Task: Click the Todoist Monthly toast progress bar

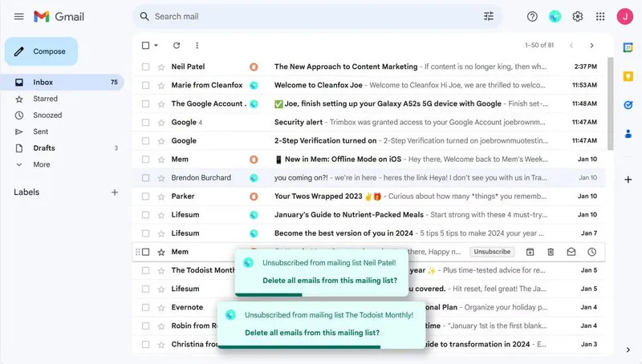Action: point(299,347)
